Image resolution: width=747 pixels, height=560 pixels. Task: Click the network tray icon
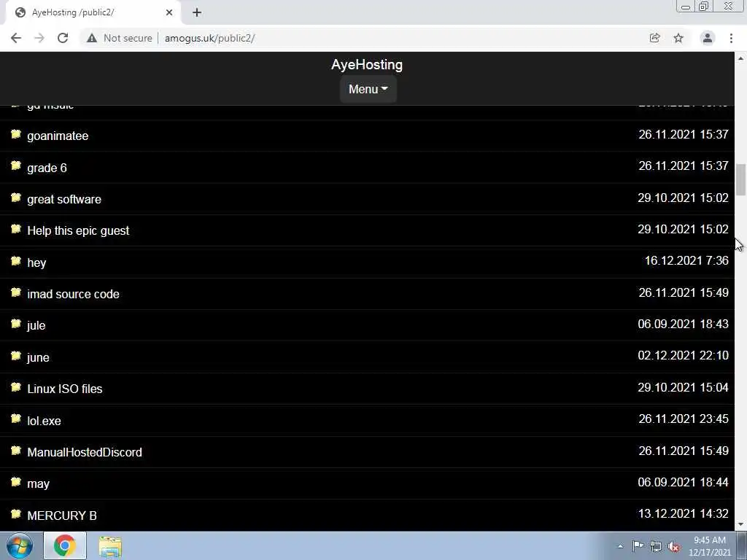tap(656, 546)
